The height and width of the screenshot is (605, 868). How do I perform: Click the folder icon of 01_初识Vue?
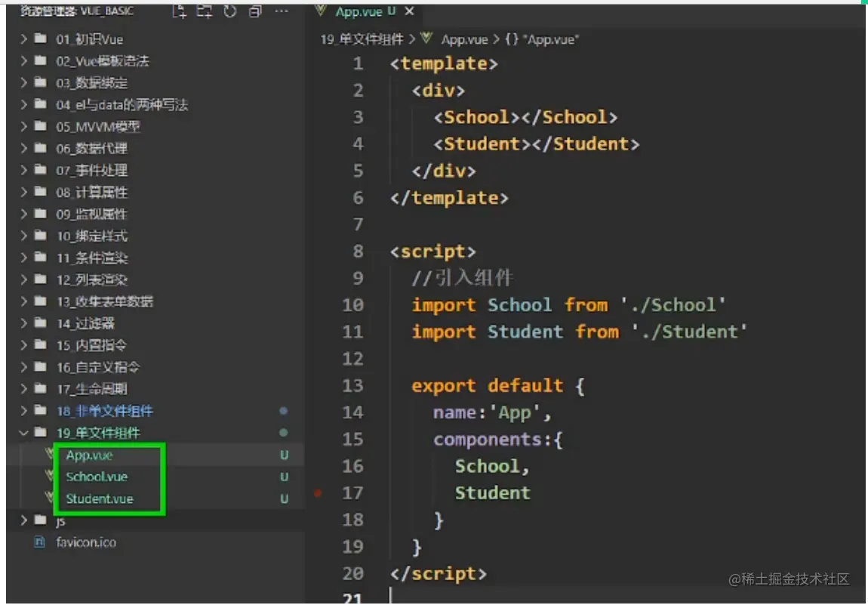[41, 39]
